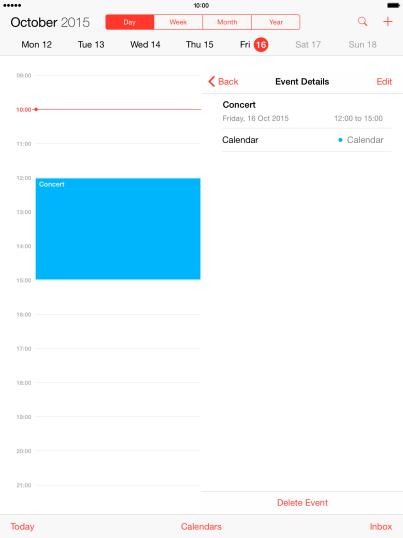Open the Calendars list
This screenshot has height=538, width=403.
point(201,527)
